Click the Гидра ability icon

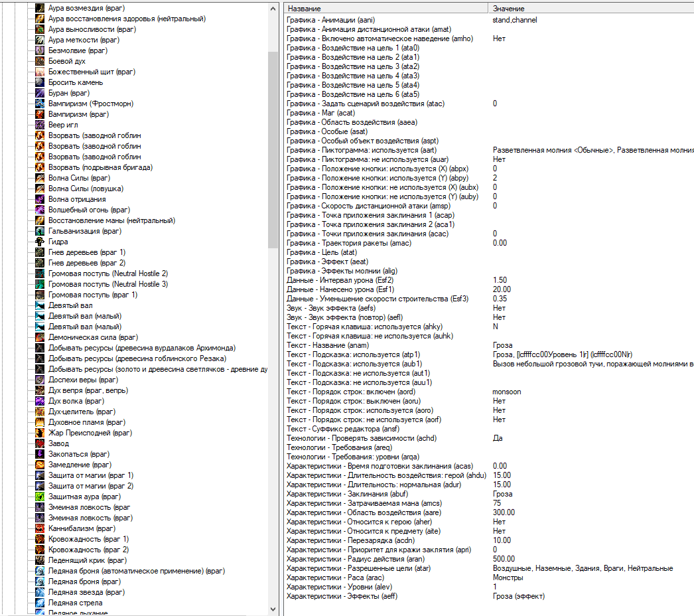(x=40, y=242)
